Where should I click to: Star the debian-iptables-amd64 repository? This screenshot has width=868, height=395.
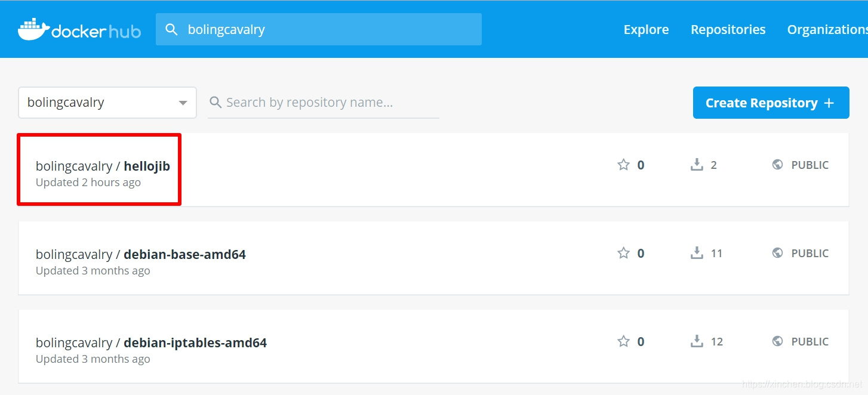tap(623, 341)
